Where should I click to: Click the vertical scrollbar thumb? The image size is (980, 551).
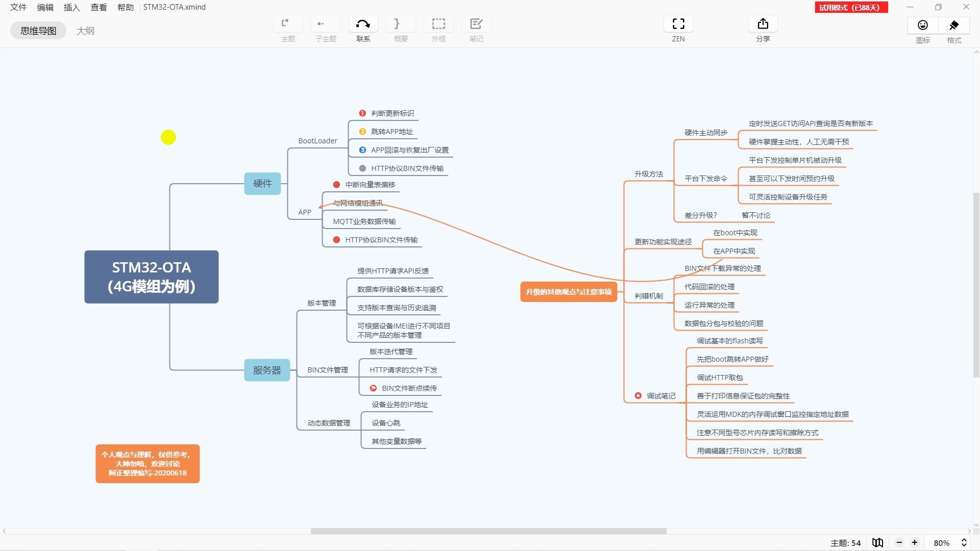coord(976,285)
